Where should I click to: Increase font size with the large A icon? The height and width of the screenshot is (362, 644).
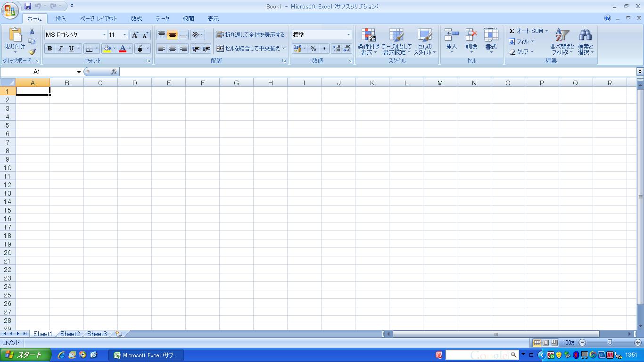tap(135, 35)
